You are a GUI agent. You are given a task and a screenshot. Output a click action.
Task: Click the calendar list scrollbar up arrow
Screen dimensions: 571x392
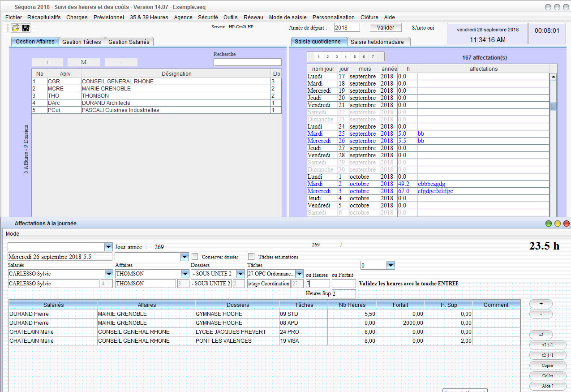553,77
